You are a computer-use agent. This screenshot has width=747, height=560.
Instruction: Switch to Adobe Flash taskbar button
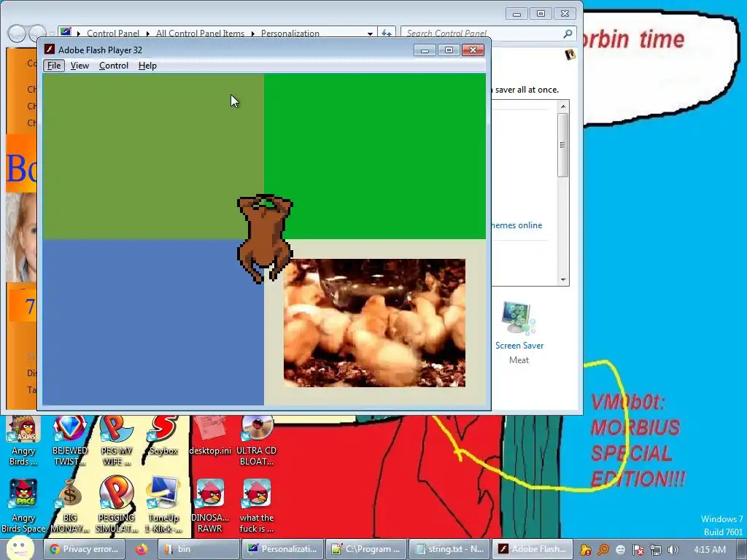pos(533,549)
